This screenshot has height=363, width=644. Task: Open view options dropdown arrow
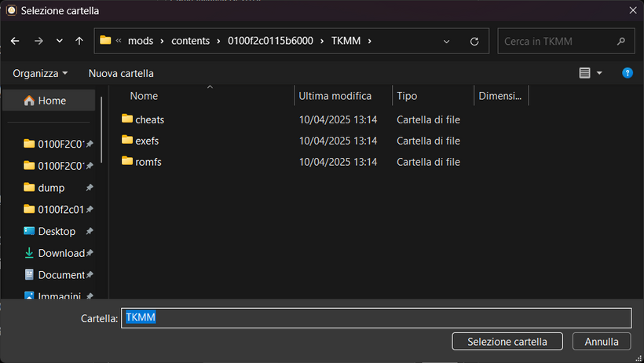(599, 73)
